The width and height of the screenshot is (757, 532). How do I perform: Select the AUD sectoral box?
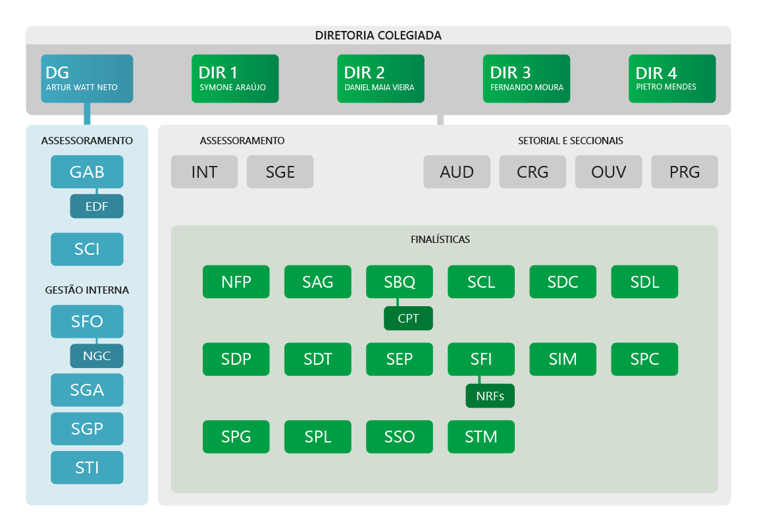(x=457, y=172)
